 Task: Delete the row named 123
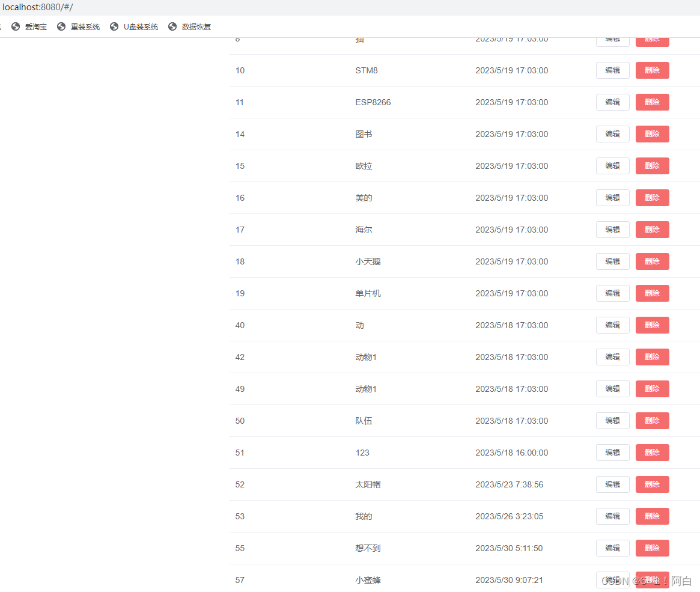[653, 453]
